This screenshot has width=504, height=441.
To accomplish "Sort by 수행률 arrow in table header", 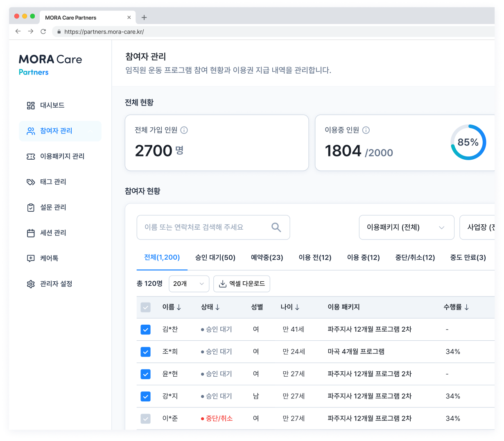I will pos(467,307).
